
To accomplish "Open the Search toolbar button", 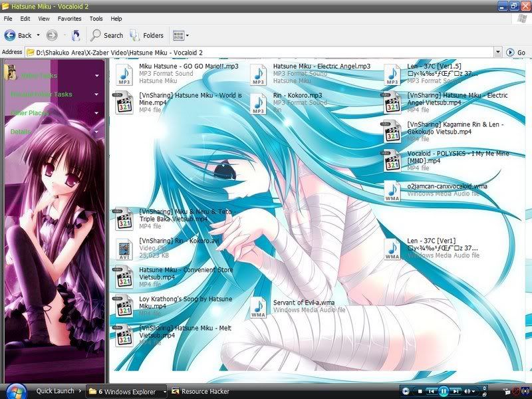I will coord(106,35).
